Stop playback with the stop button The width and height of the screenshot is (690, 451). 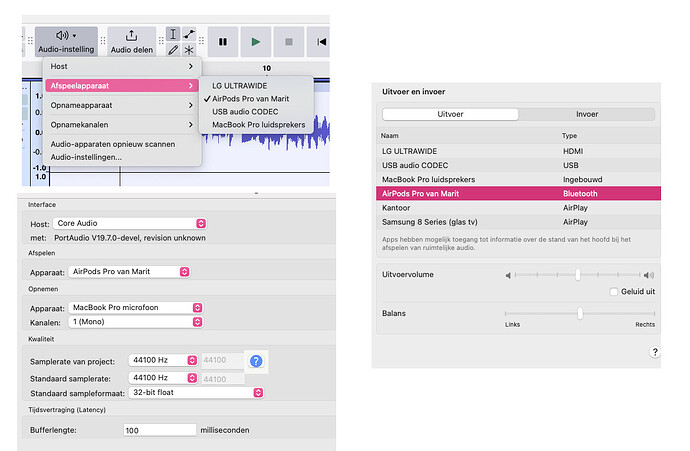[x=289, y=42]
